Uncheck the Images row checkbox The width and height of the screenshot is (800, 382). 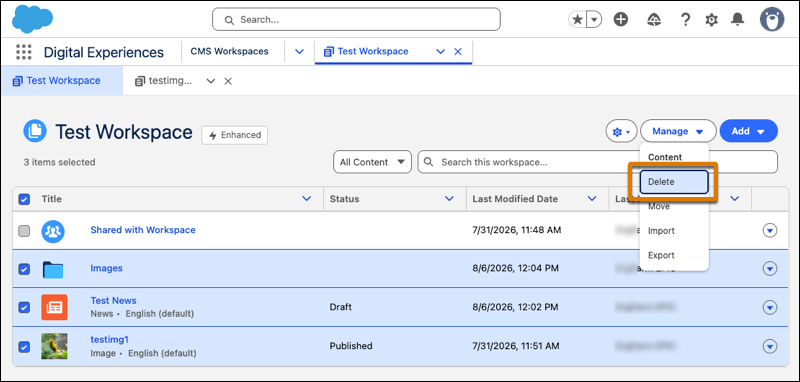[x=24, y=269]
